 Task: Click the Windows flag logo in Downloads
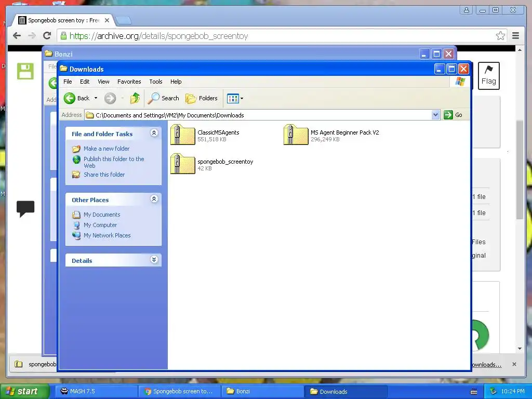(460, 82)
